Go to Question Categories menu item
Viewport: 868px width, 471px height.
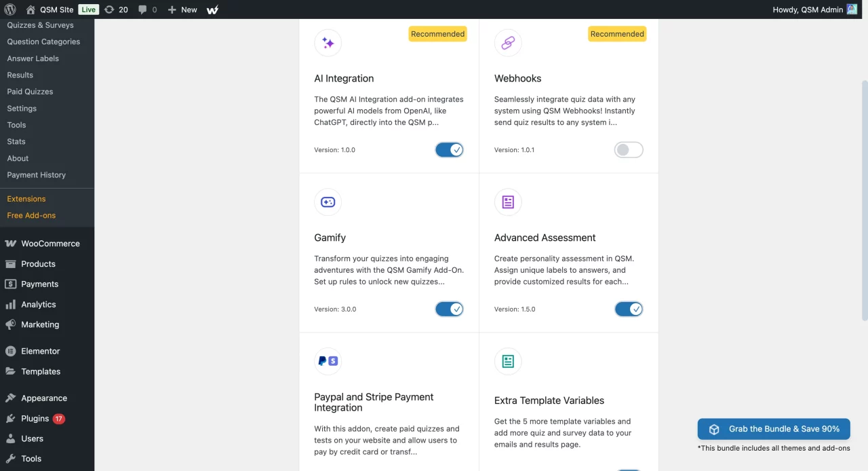43,41
